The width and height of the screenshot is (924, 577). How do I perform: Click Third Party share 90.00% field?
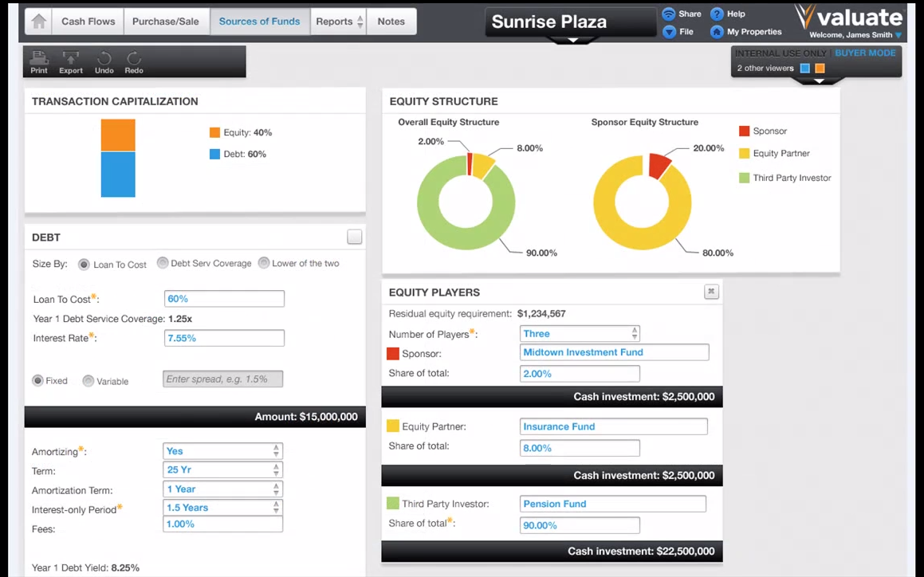(x=580, y=525)
